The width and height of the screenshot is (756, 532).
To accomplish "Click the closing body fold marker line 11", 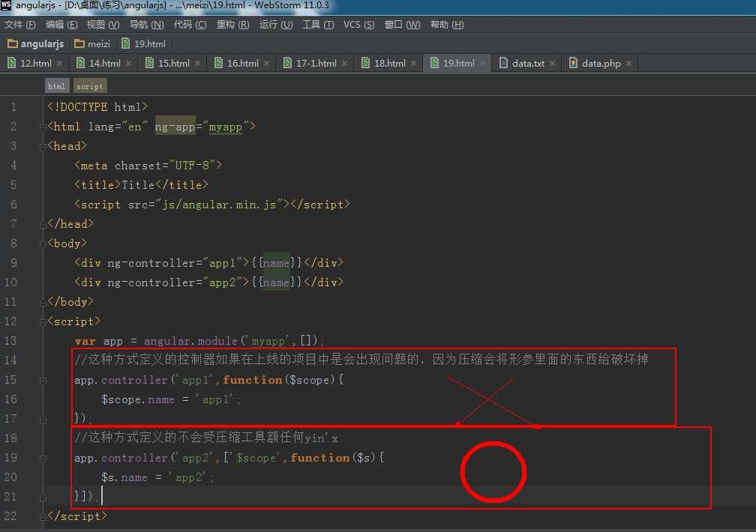I will [43, 303].
